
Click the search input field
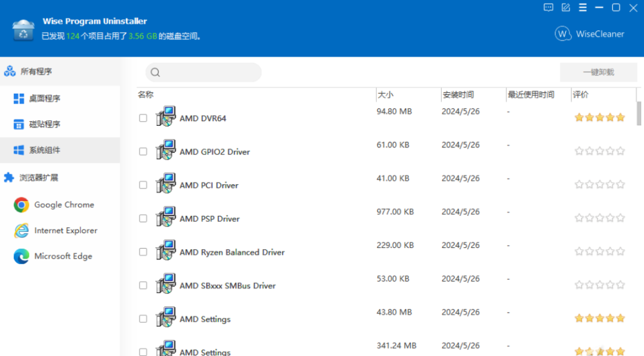[204, 72]
